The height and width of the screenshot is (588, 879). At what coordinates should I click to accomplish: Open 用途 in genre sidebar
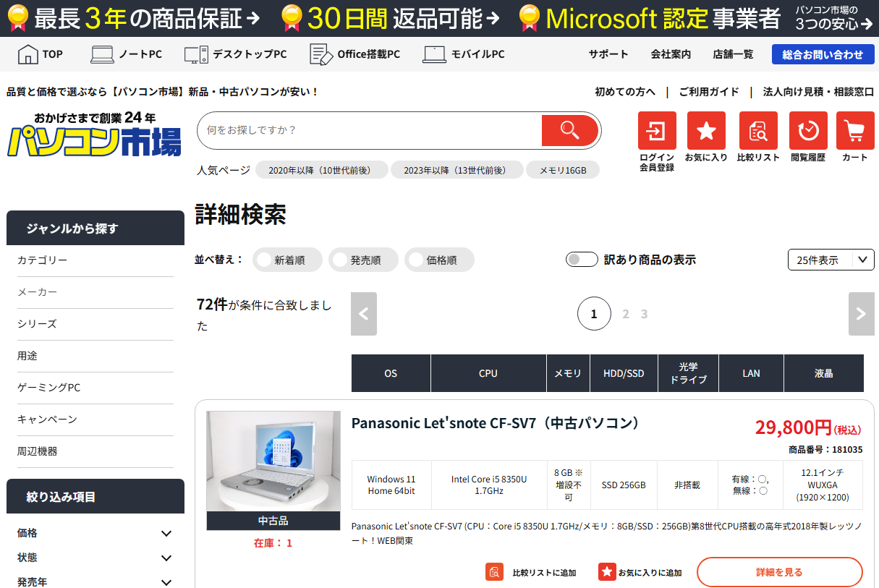coord(95,356)
